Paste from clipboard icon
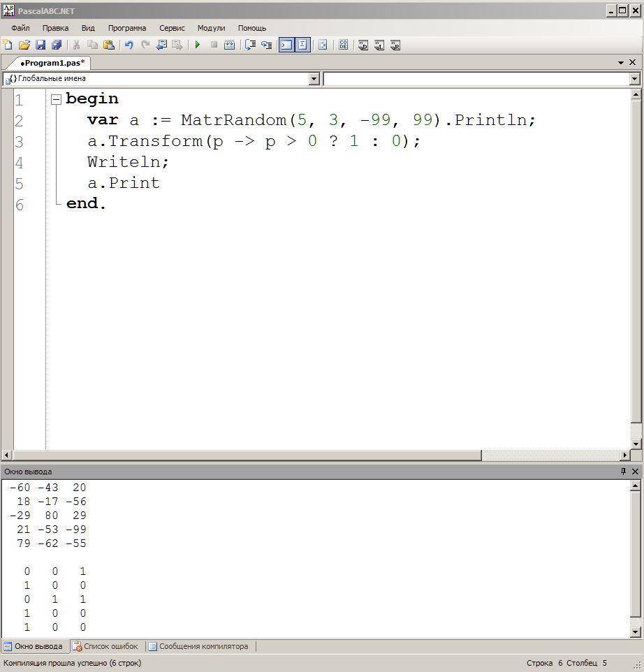Viewport: 644px width, 672px height. coord(109,45)
